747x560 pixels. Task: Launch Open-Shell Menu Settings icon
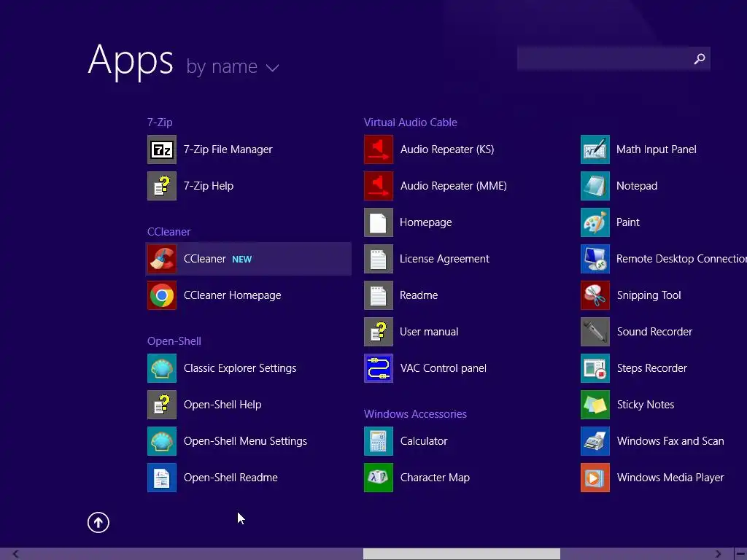(162, 441)
